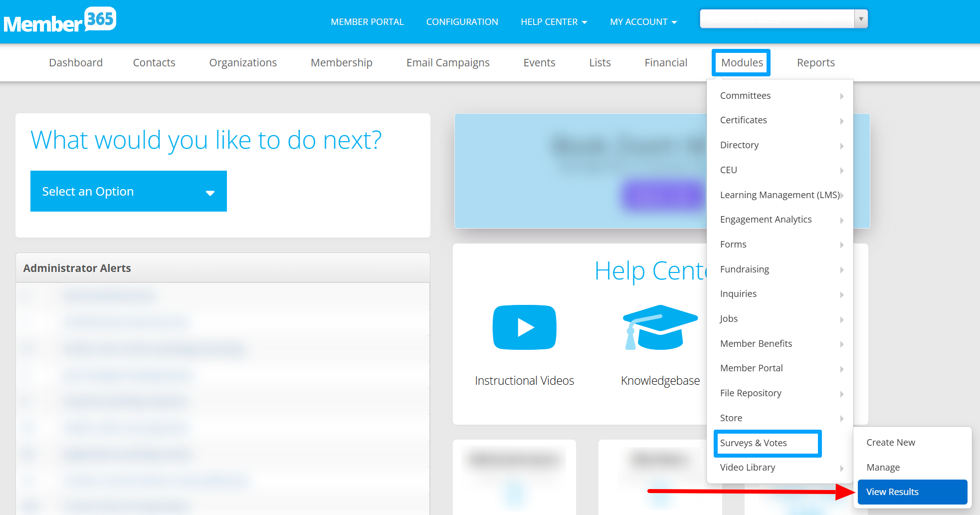The height and width of the screenshot is (515, 980).
Task: Open the MEMBER PORTAL link
Action: (367, 22)
